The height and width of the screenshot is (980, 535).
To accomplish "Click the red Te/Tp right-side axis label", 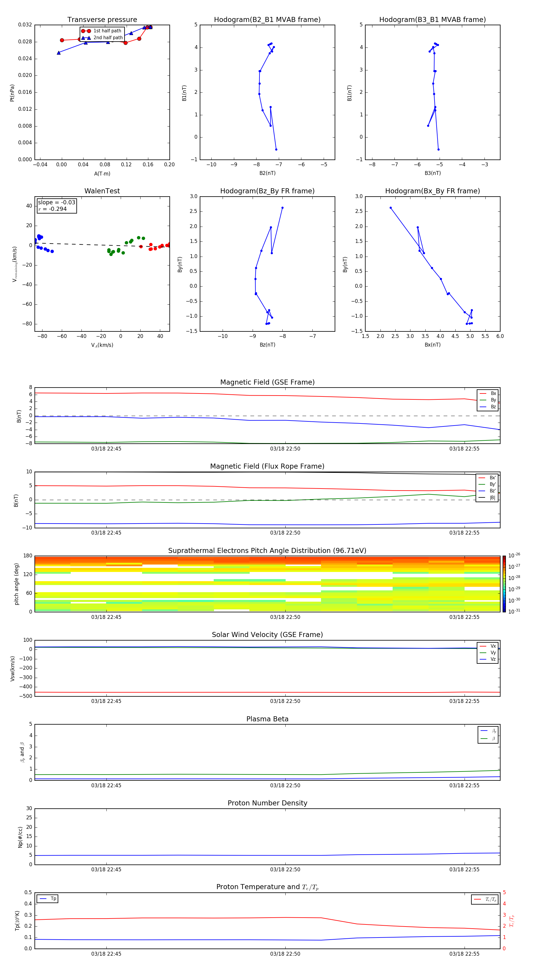I will pos(512,921).
